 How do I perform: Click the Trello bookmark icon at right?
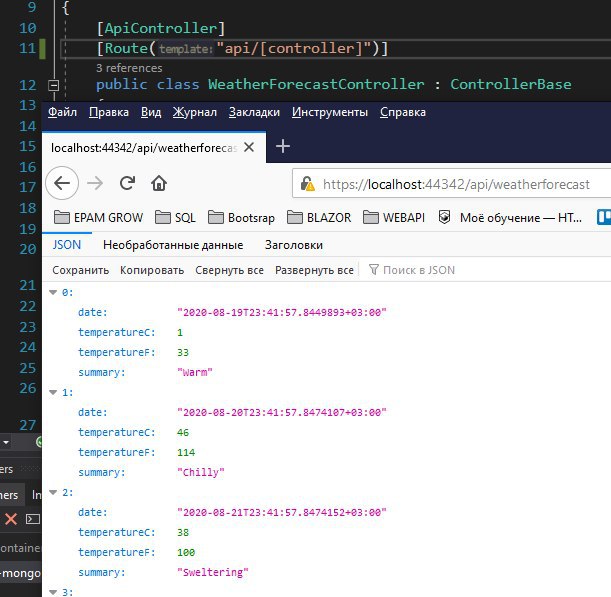click(604, 217)
